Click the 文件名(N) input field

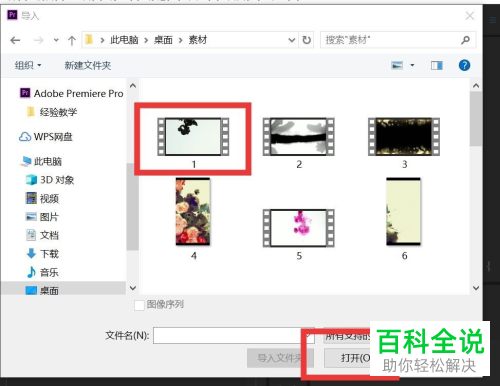233,335
